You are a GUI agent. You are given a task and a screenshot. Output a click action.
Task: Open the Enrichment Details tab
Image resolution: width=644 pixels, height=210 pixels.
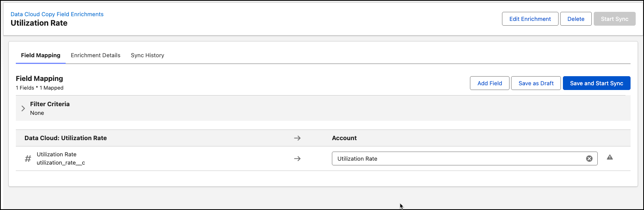[95, 55]
